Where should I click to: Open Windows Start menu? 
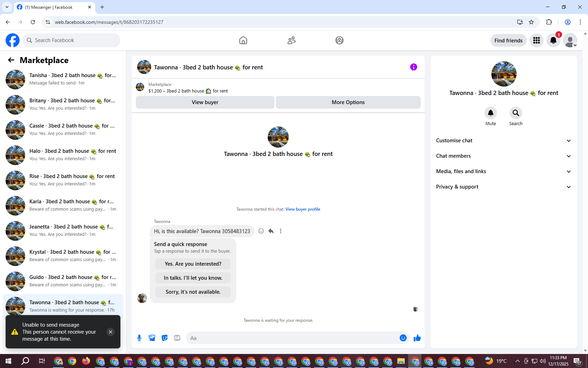pos(8,361)
